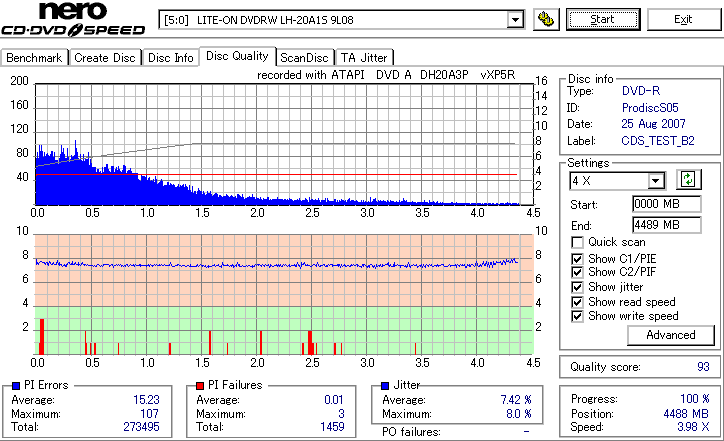Uncheck Show C1/PIE option
This screenshot has width=724, height=441.
coord(577,259)
